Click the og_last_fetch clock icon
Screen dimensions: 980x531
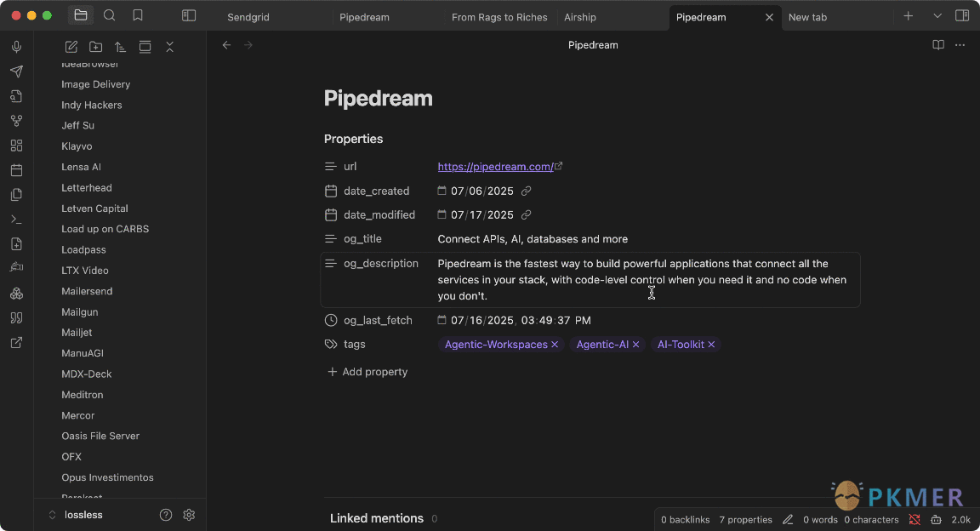click(x=331, y=320)
